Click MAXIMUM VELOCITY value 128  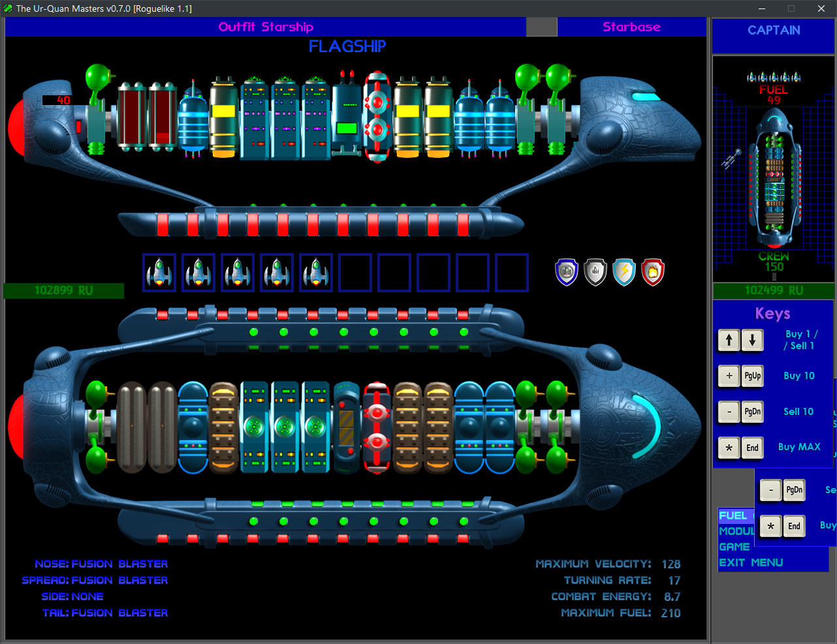tap(671, 564)
